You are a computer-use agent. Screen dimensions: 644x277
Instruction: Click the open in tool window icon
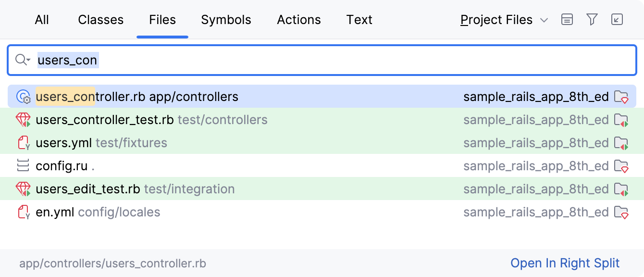tap(617, 20)
